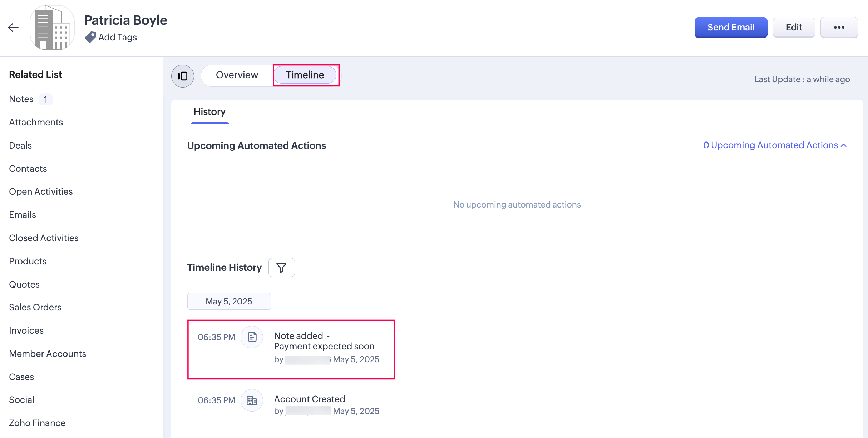Open Invoices in the Related List
The image size is (868, 438).
[x=26, y=330]
